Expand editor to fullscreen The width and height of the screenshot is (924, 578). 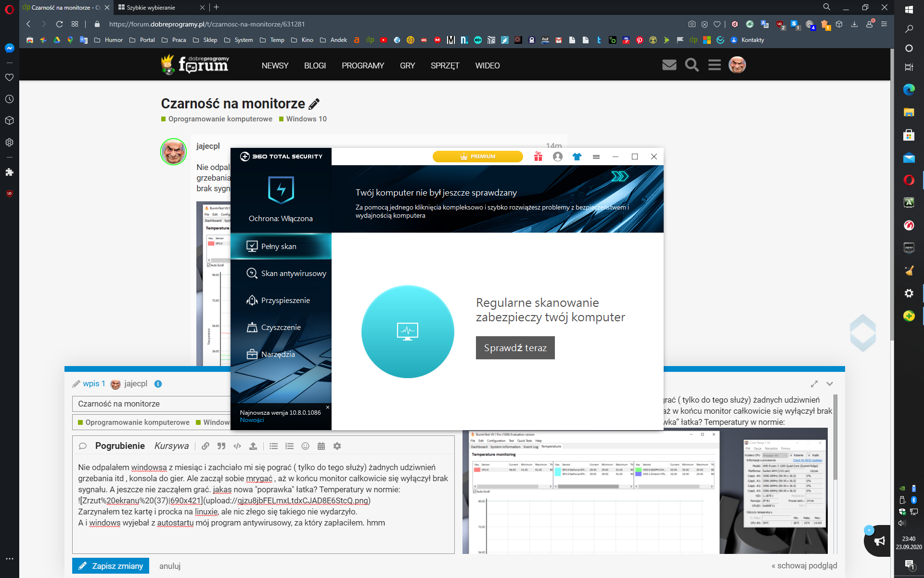[x=814, y=384]
